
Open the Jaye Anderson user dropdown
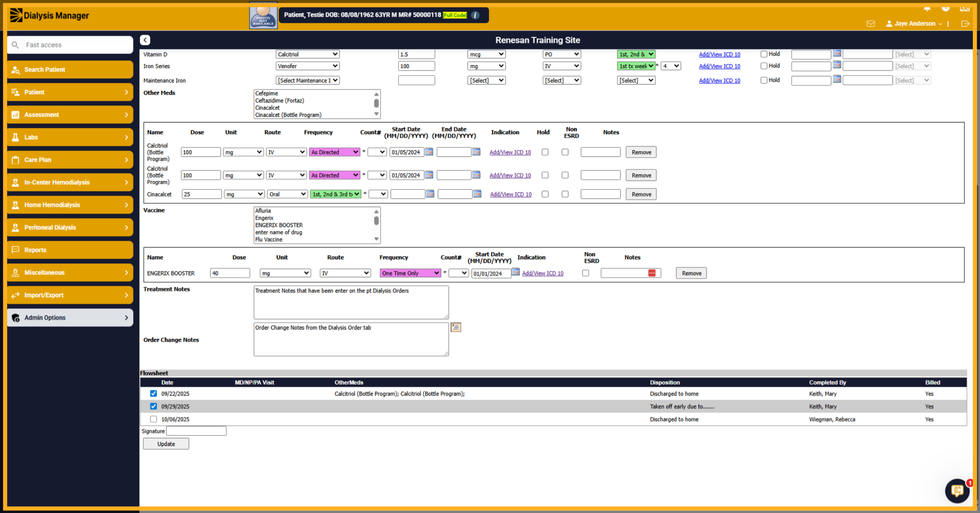pyautogui.click(x=914, y=24)
